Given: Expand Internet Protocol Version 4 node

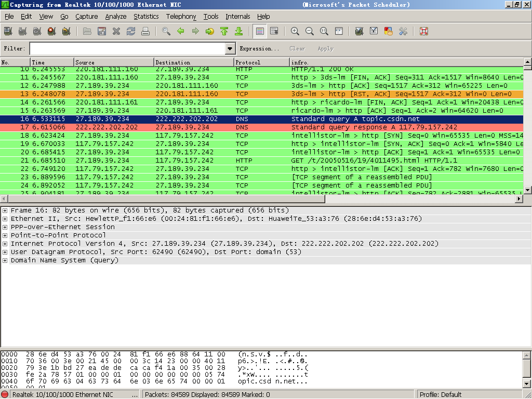Looking at the screenshot, I should click(x=5, y=244).
